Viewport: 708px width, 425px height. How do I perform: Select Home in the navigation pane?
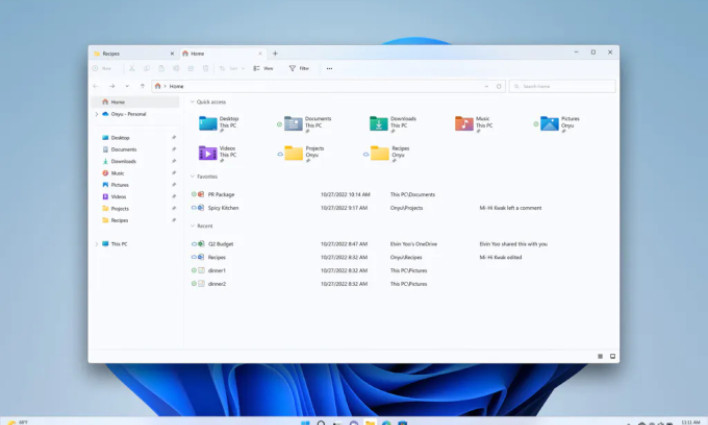135,102
